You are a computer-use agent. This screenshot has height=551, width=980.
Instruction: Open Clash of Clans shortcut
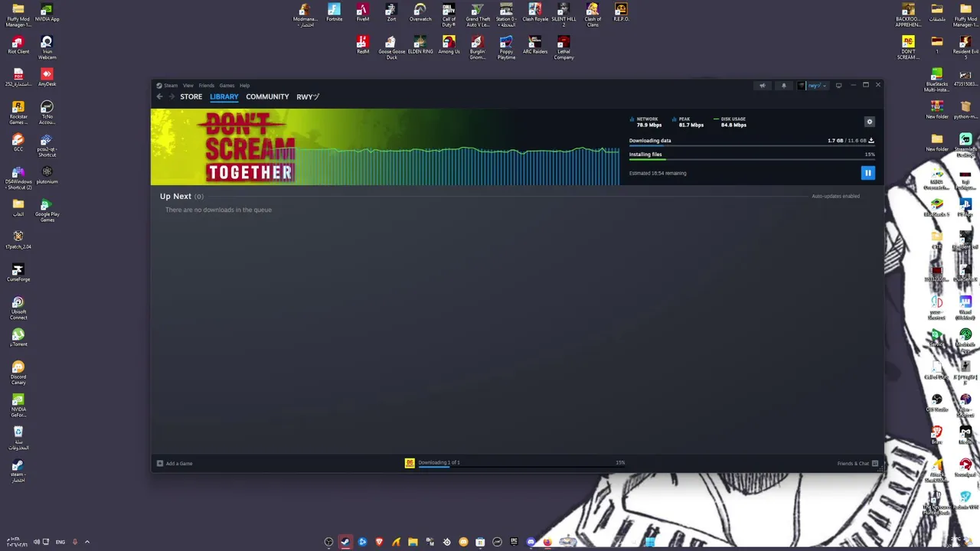tap(593, 15)
